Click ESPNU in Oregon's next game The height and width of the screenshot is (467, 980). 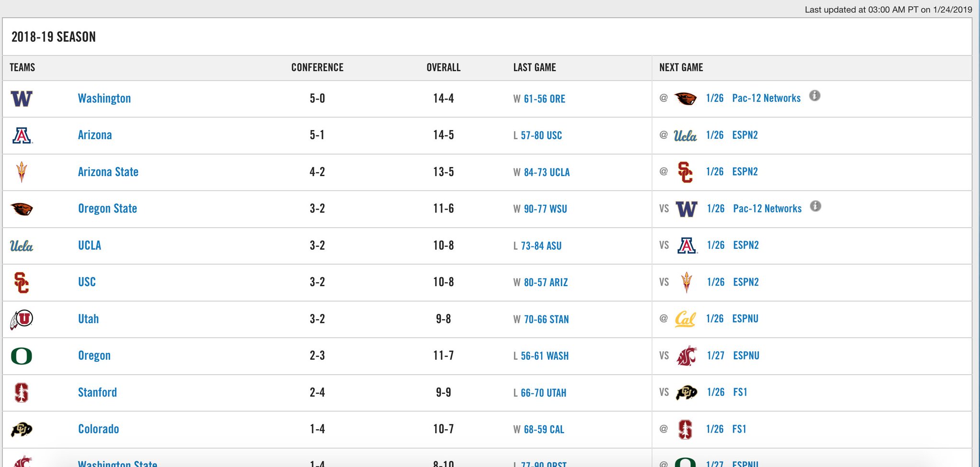pyautogui.click(x=746, y=356)
